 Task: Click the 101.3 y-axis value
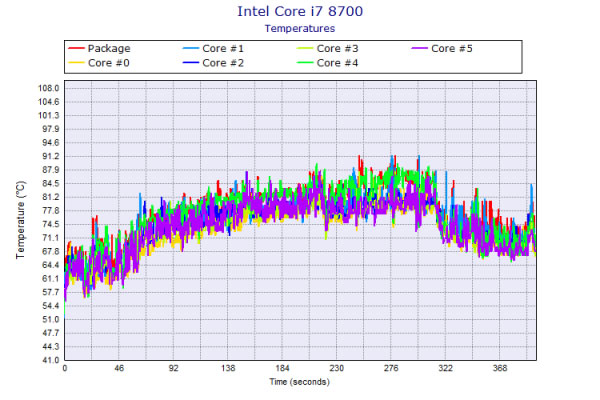point(49,115)
